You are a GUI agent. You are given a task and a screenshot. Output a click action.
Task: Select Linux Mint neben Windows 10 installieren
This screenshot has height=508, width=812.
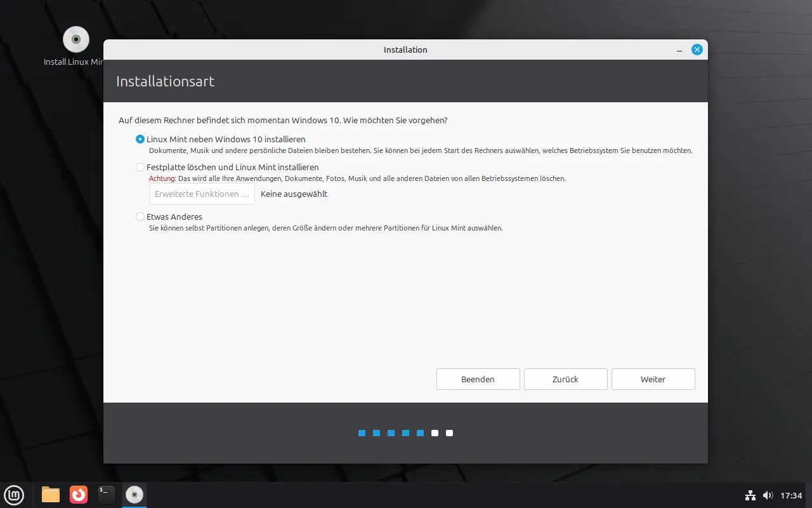coord(140,139)
